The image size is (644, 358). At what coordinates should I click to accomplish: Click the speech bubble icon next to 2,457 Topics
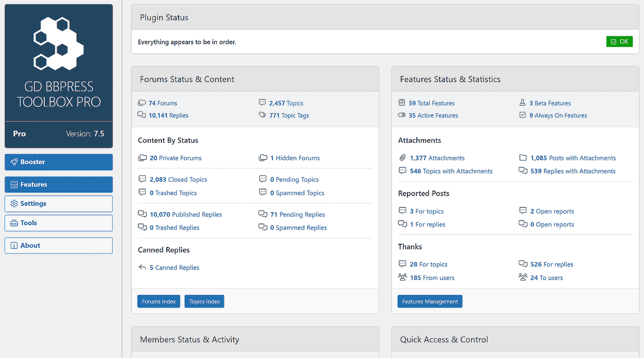coord(263,103)
